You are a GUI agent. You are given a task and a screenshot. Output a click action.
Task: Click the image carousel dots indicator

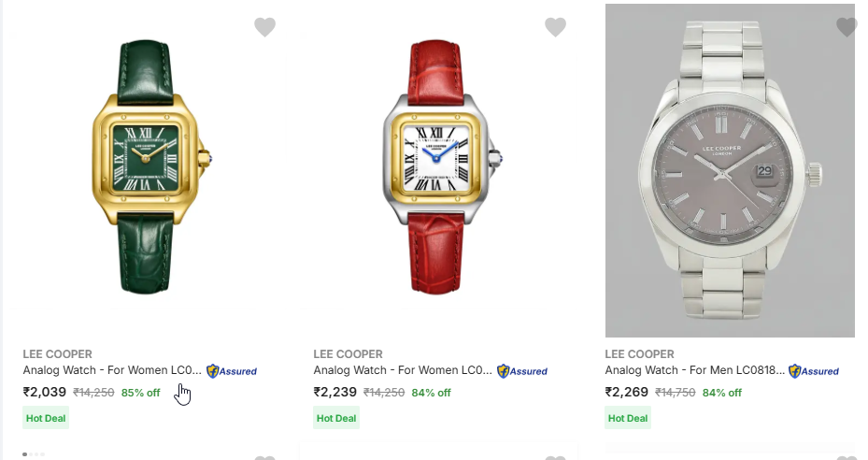coord(33,454)
